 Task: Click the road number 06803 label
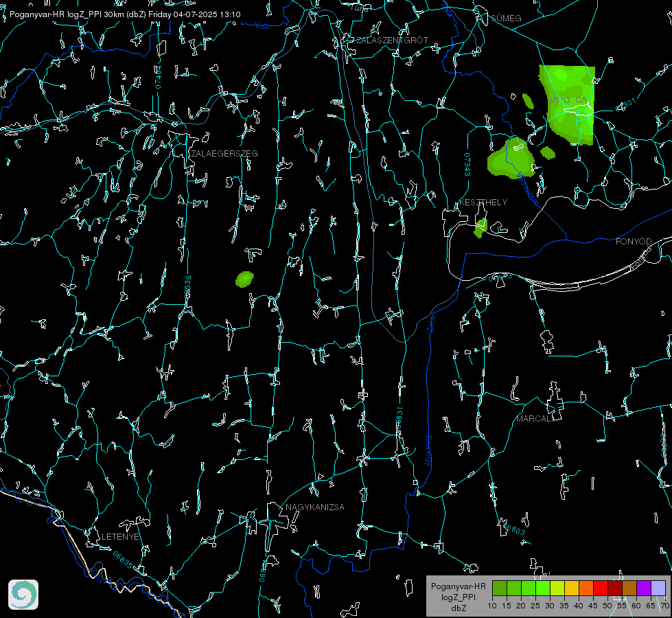click(514, 529)
